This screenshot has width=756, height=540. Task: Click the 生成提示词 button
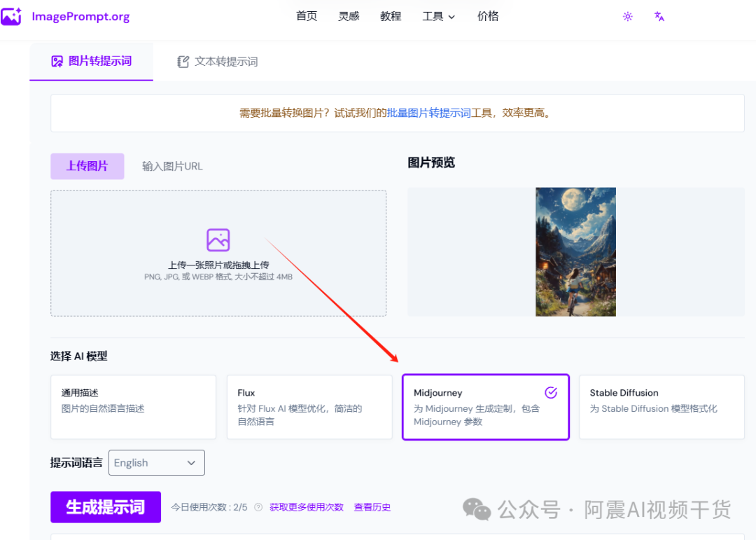click(105, 506)
